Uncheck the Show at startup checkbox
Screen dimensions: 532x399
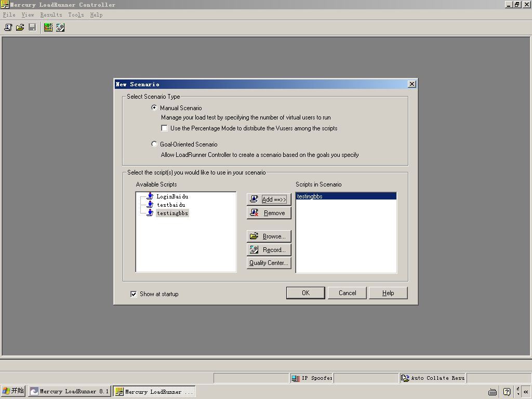pos(134,294)
